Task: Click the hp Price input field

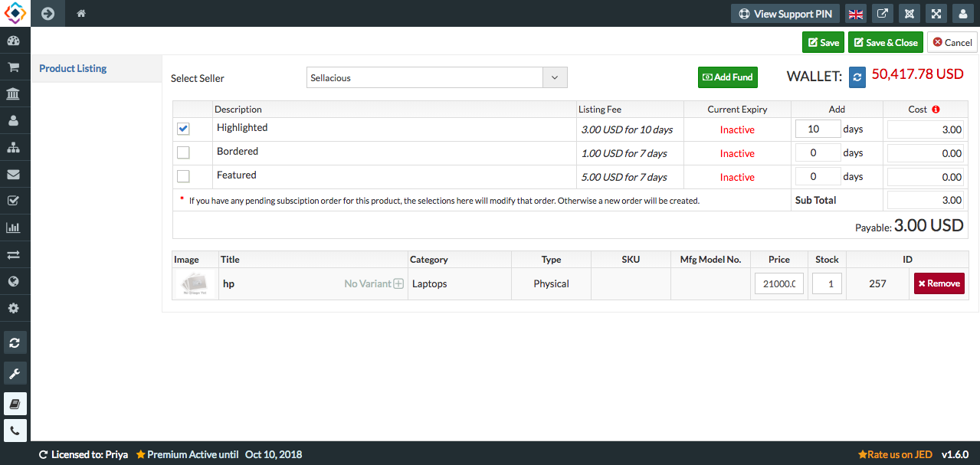Action: (779, 283)
